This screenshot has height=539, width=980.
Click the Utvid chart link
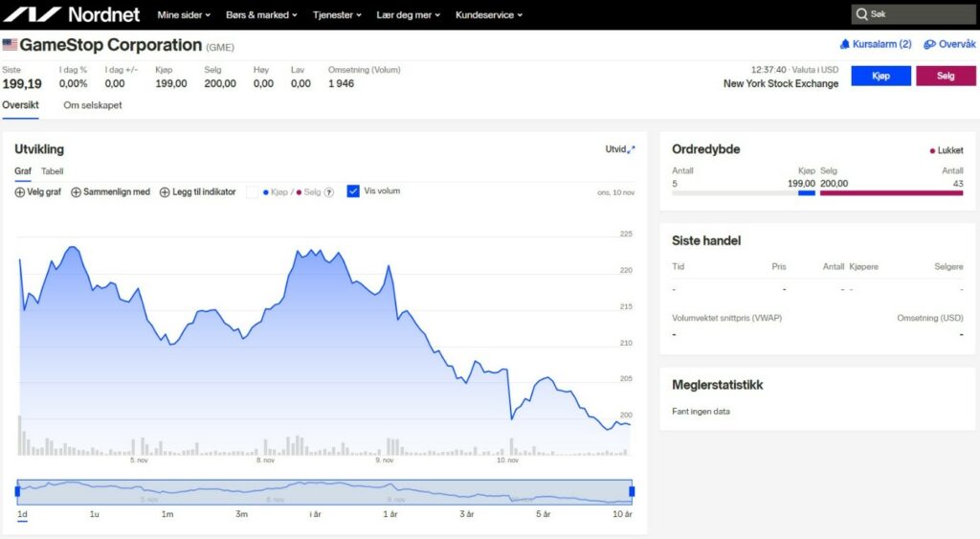click(620, 149)
